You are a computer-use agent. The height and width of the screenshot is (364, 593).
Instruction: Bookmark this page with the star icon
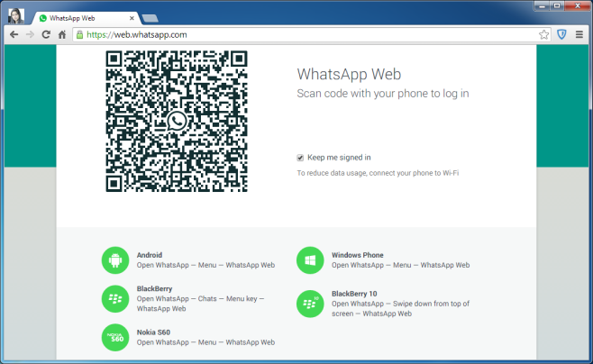click(x=544, y=34)
